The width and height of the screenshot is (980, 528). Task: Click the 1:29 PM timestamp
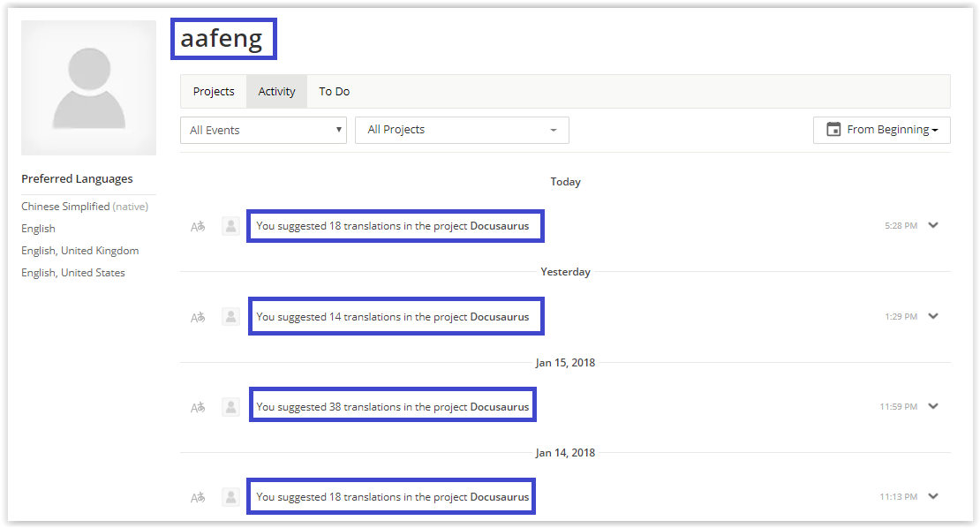coord(901,317)
